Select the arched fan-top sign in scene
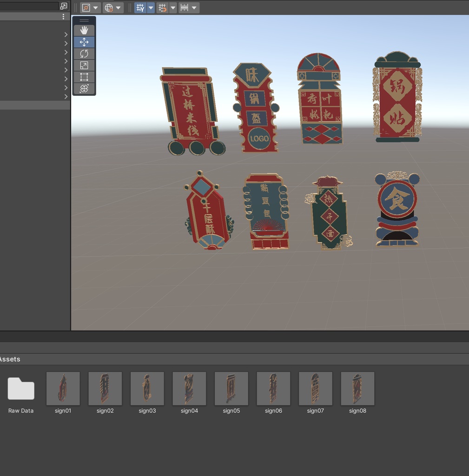 tap(320, 99)
